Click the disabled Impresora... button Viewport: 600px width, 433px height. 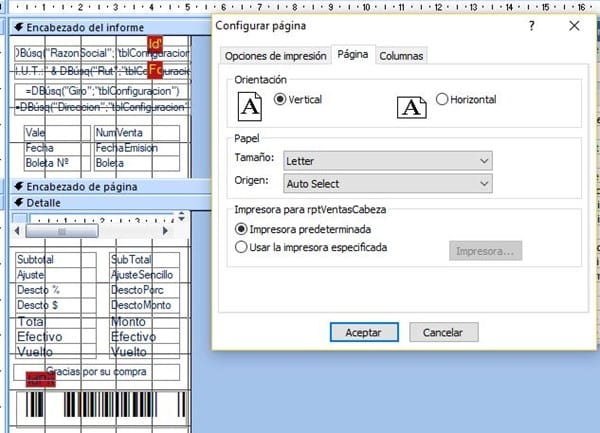coord(485,251)
